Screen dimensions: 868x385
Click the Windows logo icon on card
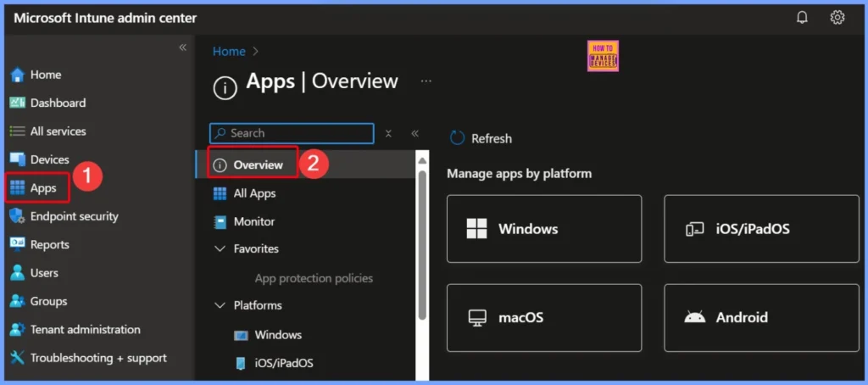(x=476, y=229)
